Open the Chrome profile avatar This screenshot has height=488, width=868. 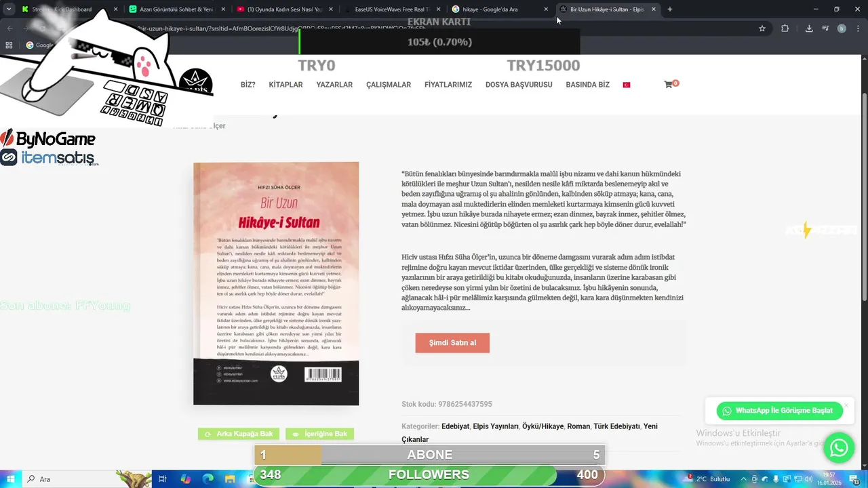click(x=842, y=28)
